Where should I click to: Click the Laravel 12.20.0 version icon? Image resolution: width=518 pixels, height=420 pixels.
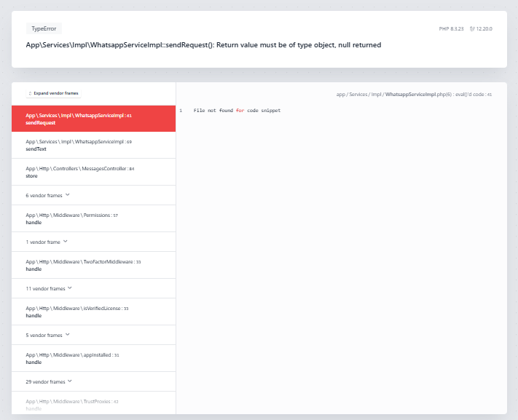click(x=472, y=29)
